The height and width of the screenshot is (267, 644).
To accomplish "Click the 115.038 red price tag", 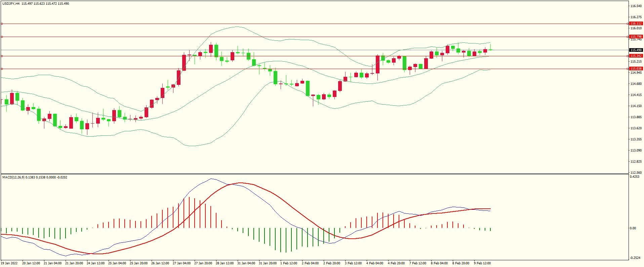I will [x=636, y=69].
